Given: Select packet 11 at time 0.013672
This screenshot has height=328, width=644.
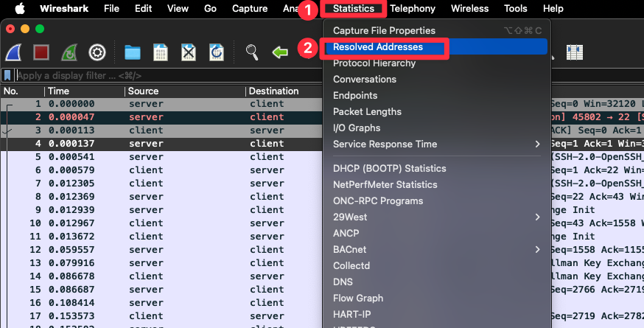Looking at the screenshot, I should pyautogui.click(x=162, y=237).
